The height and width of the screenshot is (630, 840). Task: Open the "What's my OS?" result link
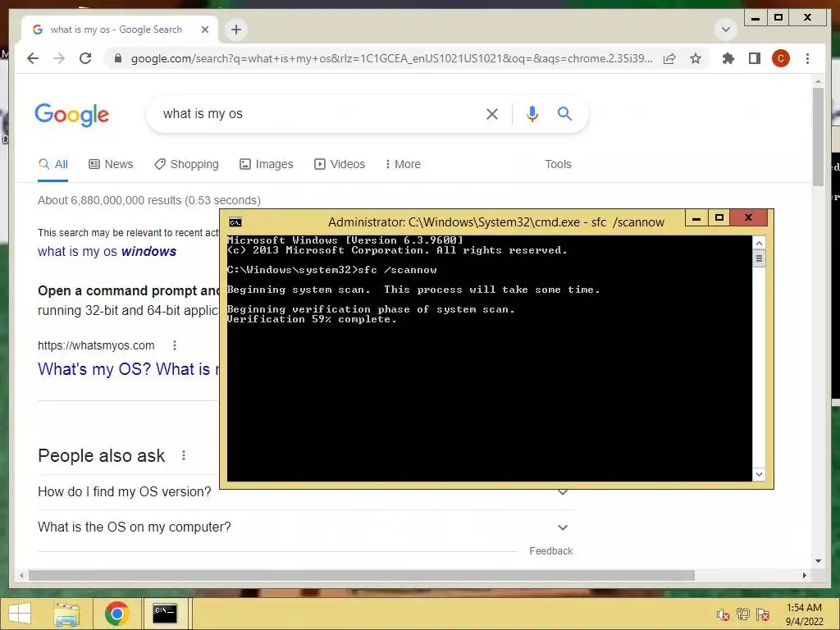129,369
